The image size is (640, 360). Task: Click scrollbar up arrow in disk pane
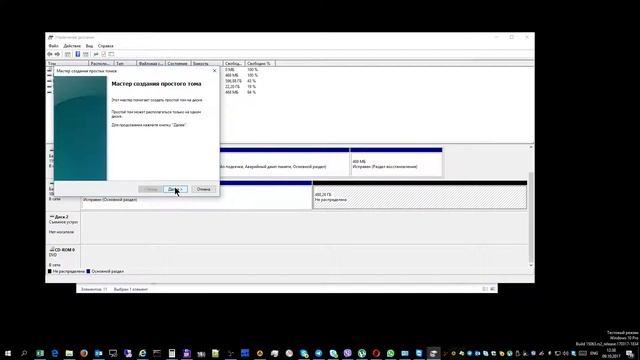(x=531, y=147)
